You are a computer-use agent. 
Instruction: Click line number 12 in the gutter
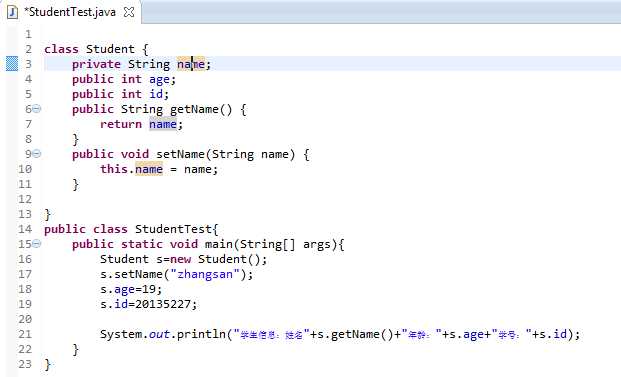coord(25,199)
